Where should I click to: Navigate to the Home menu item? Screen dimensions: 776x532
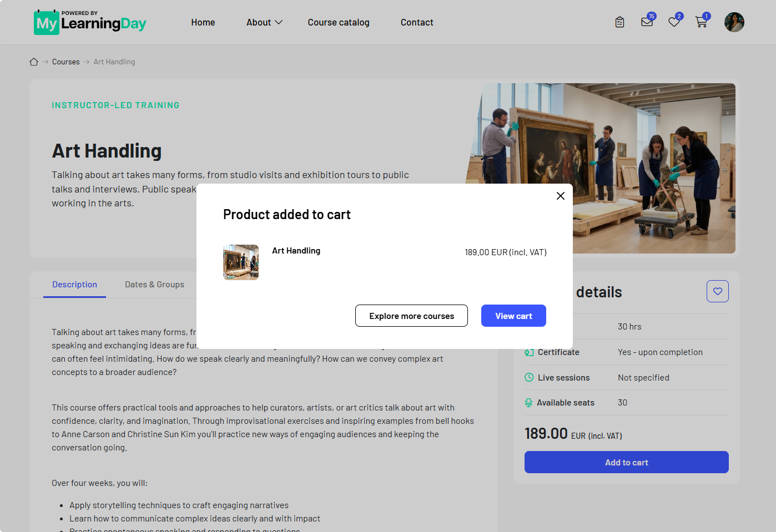pyautogui.click(x=203, y=22)
